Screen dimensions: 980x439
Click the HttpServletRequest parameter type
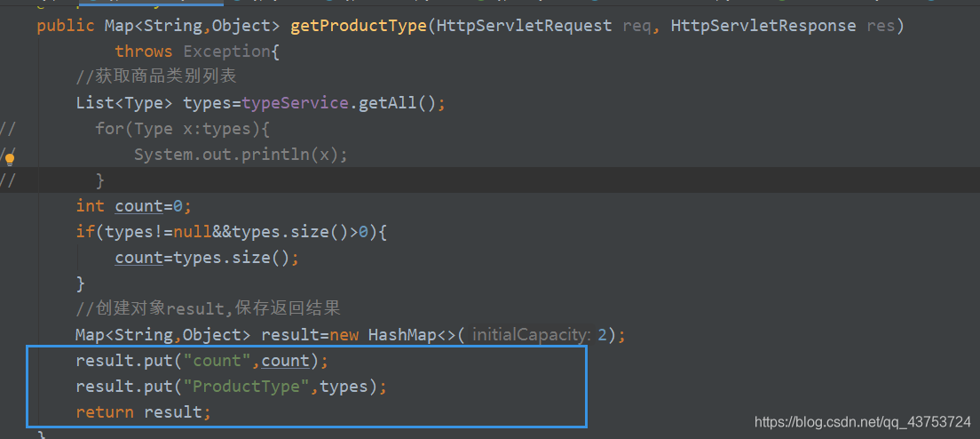[525, 26]
